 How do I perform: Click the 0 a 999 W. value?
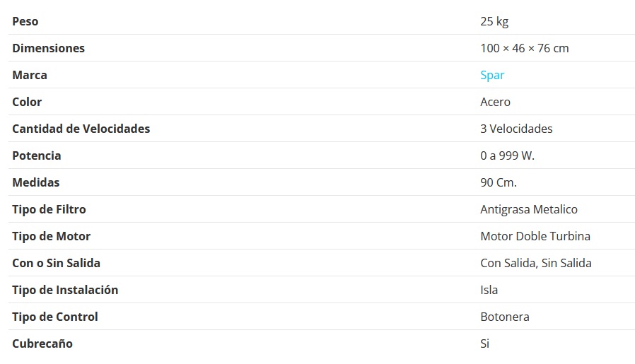(507, 155)
